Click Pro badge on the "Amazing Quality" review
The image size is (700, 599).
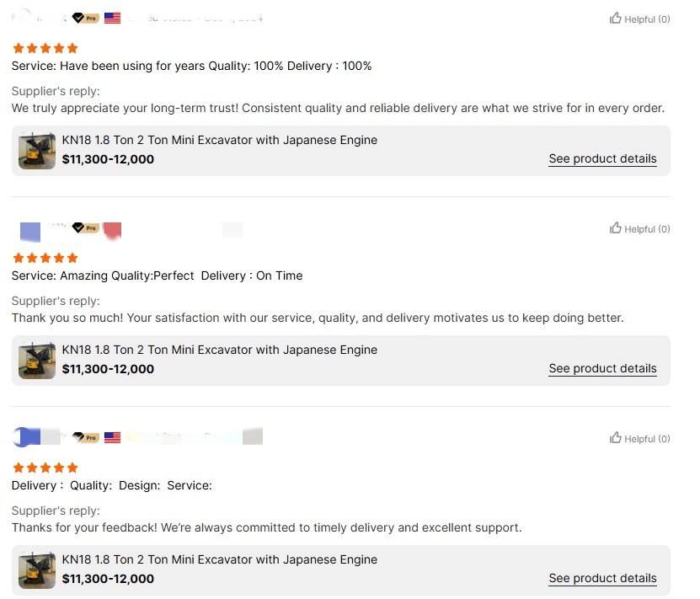(85, 227)
